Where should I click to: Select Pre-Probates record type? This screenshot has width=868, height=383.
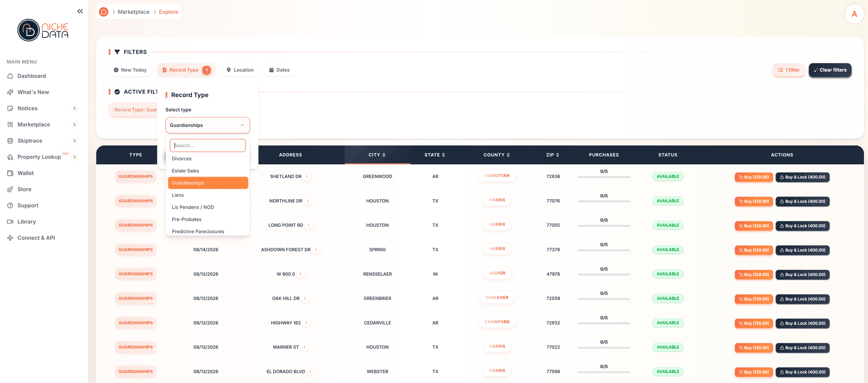pos(208,220)
